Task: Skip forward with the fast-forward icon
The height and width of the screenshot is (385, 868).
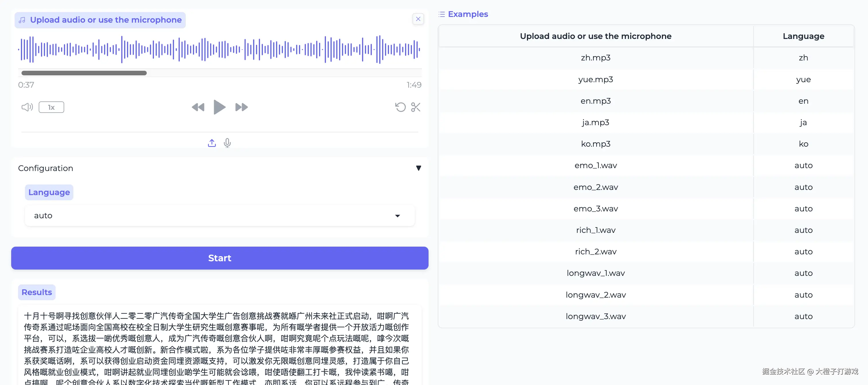Action: click(x=241, y=107)
